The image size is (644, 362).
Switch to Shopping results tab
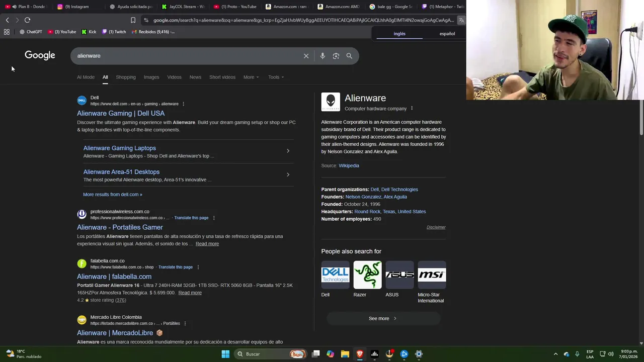coord(126,77)
